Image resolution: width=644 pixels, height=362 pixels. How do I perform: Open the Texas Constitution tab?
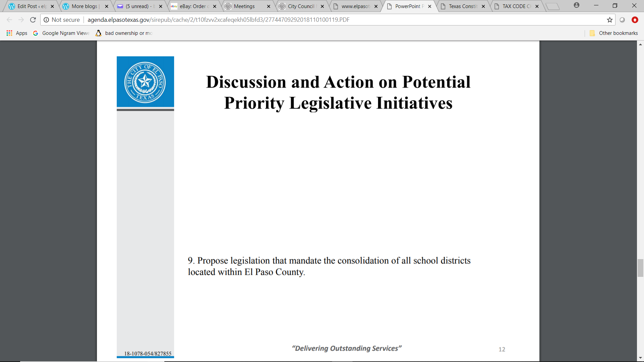click(x=462, y=6)
